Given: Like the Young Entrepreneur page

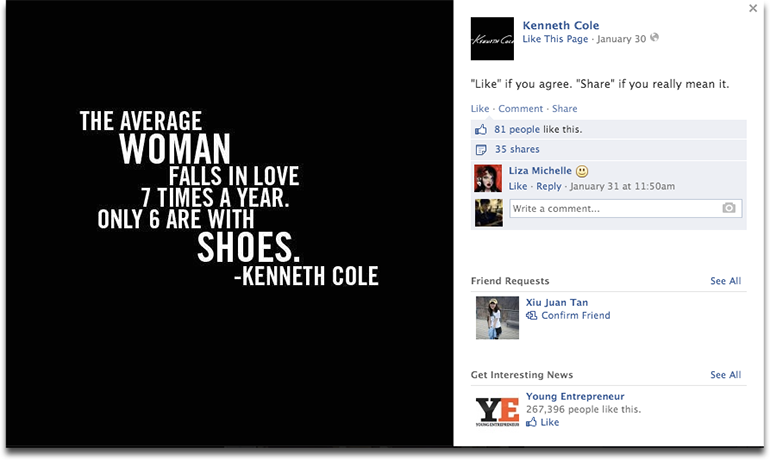Looking at the screenshot, I should (x=550, y=422).
